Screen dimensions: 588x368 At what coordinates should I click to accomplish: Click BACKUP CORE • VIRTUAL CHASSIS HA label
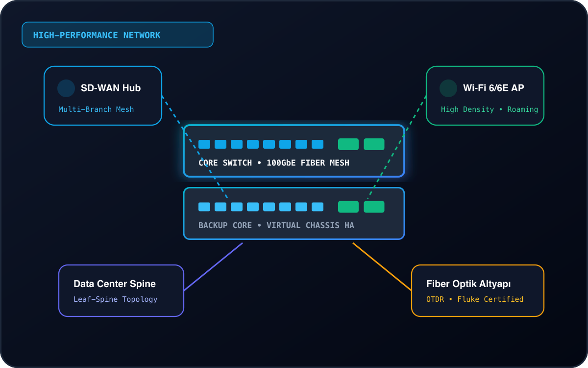[276, 226]
